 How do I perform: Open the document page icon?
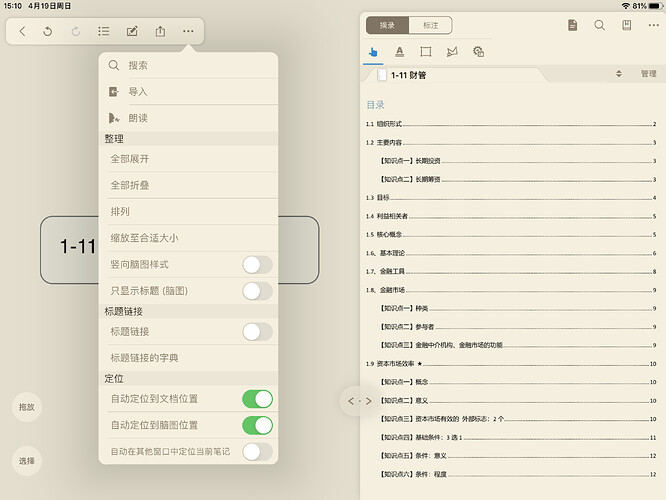point(573,25)
